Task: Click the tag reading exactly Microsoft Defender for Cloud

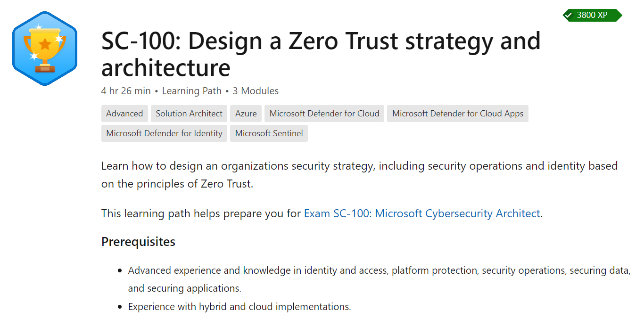Action: (x=324, y=114)
